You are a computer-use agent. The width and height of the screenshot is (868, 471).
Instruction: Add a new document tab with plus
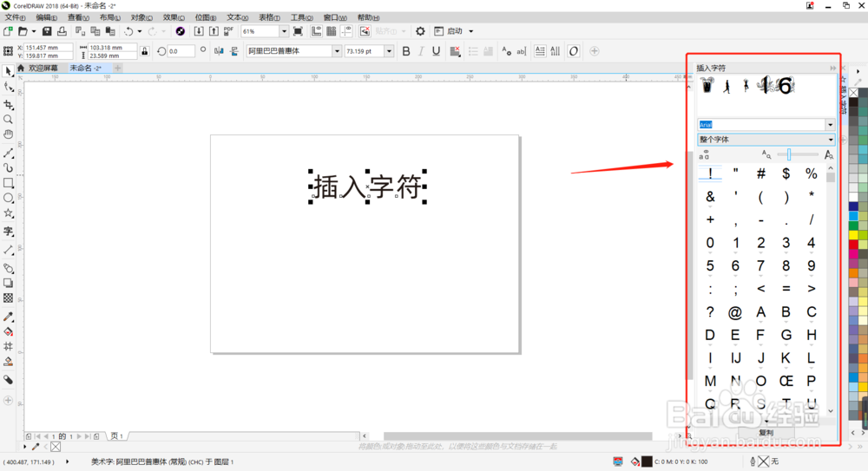pos(117,68)
